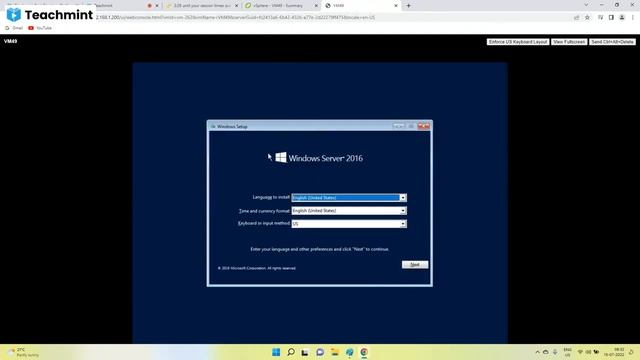Click the Microsoft copyright text in Setup

coord(257,268)
